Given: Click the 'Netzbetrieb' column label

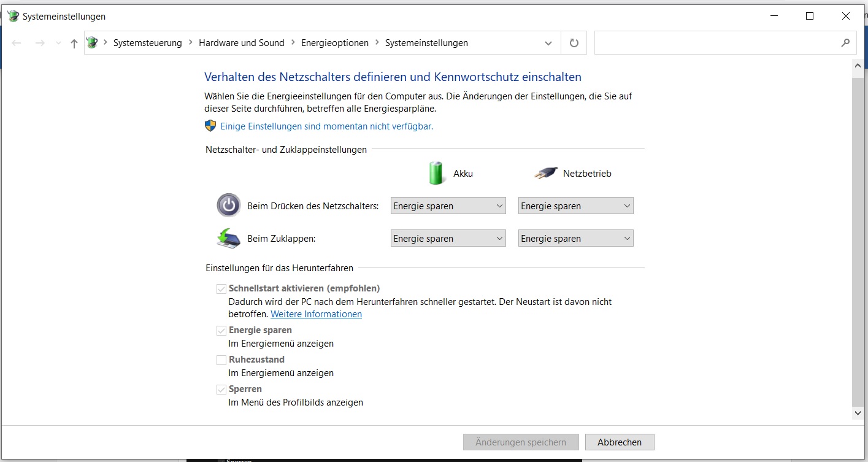Looking at the screenshot, I should click(587, 174).
